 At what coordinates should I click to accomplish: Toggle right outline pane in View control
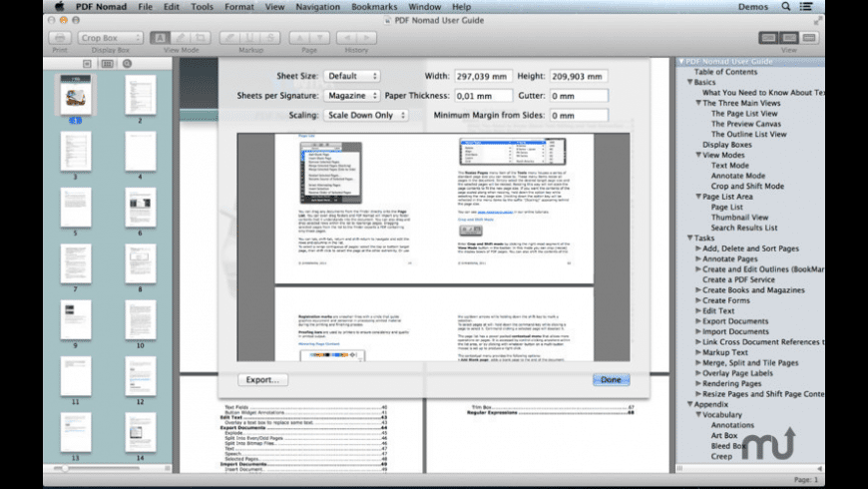(x=809, y=38)
